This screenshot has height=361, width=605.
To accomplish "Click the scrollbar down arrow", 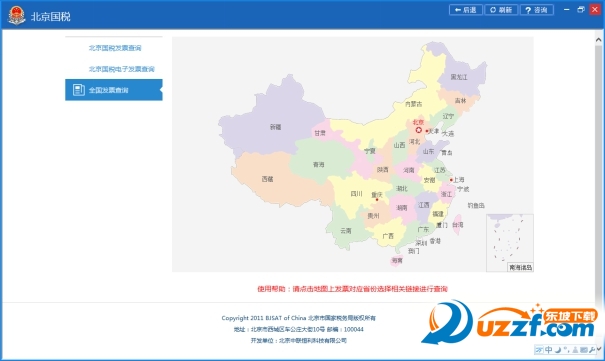I will click(599, 349).
